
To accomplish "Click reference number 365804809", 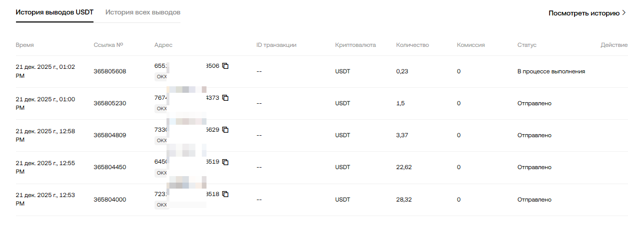I will pyautogui.click(x=110, y=135).
